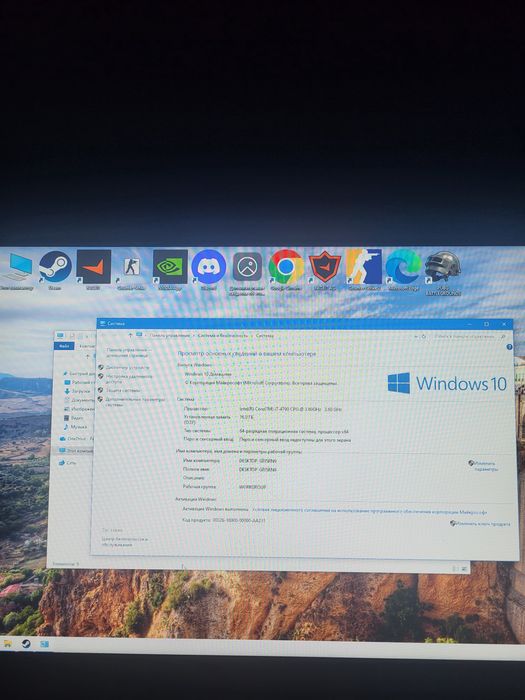525x700 pixels.
Task: Open Диспетчер устройств in the left panel
Action: (x=127, y=367)
